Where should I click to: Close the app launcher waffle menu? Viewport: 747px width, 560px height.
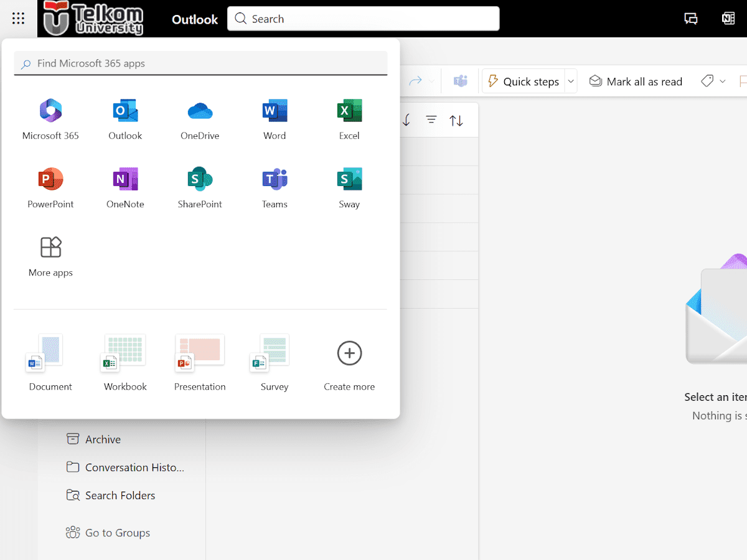[18, 19]
